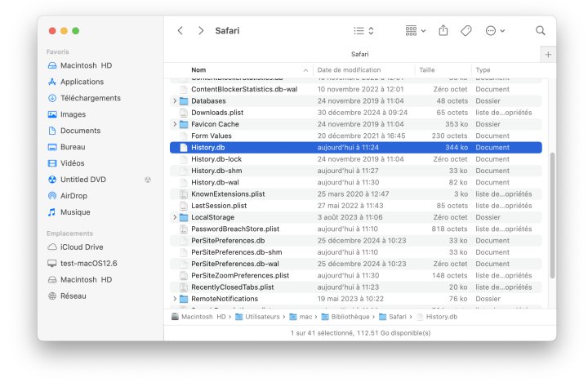Screen dimensions: 588x387
Task: Click Bibliothèque in the path bar
Action: [345, 317]
